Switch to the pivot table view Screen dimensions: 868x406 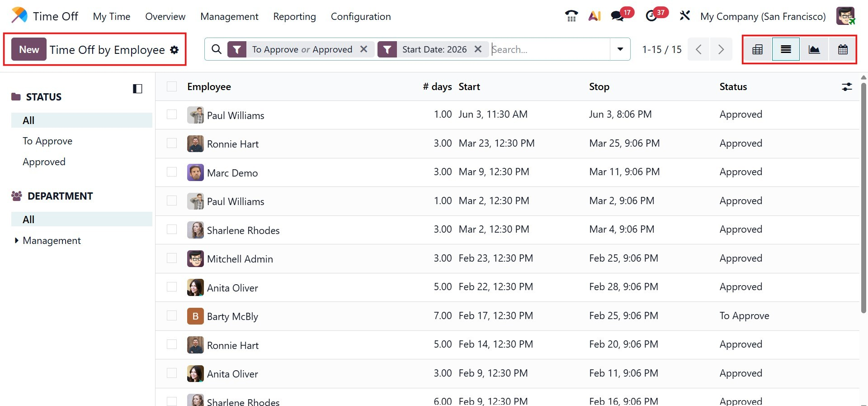tap(757, 49)
